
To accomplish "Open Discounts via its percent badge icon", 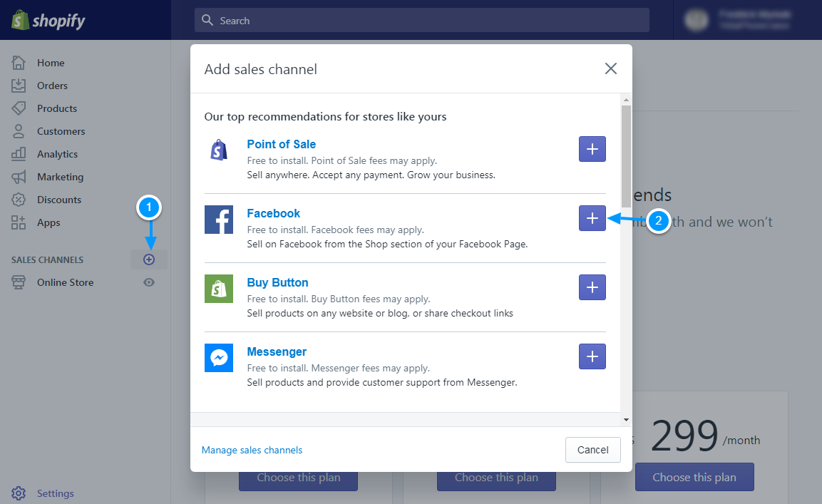I will click(19, 200).
